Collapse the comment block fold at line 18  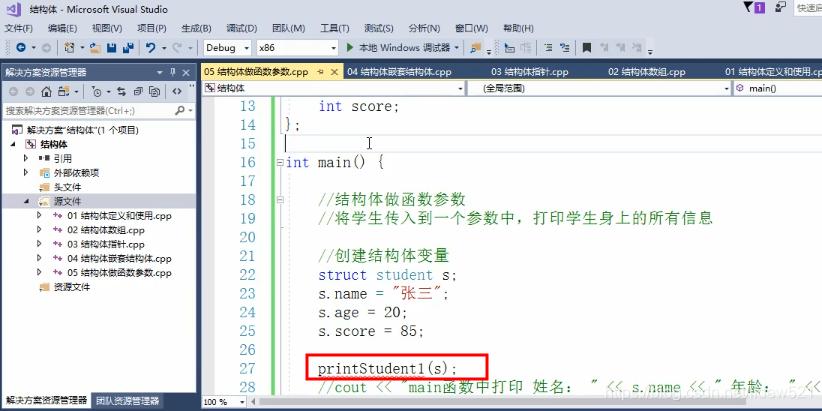[x=280, y=200]
